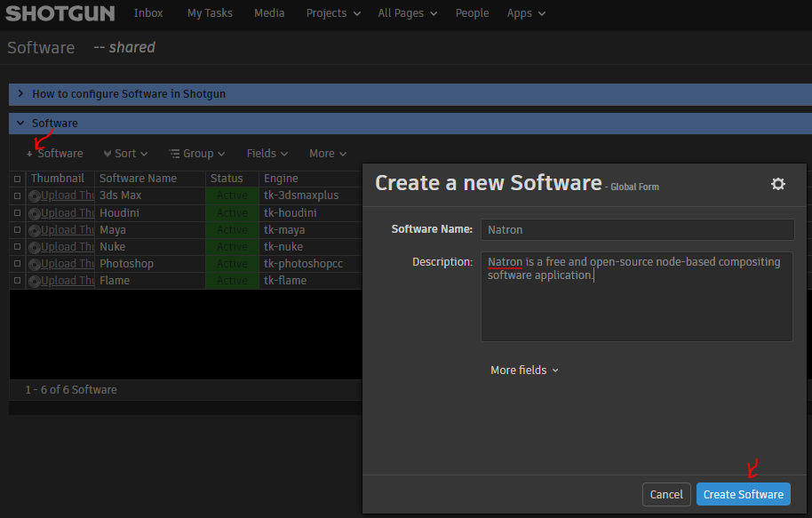Click the Software page title
The height and width of the screenshot is (518, 812).
[x=41, y=48]
